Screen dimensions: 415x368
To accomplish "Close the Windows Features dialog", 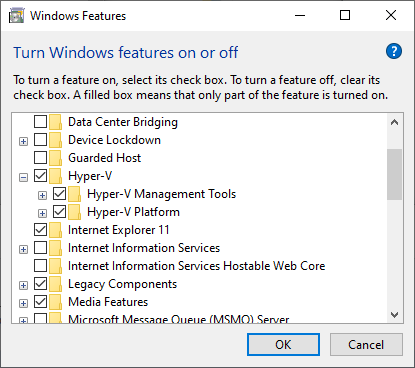I will (x=391, y=15).
